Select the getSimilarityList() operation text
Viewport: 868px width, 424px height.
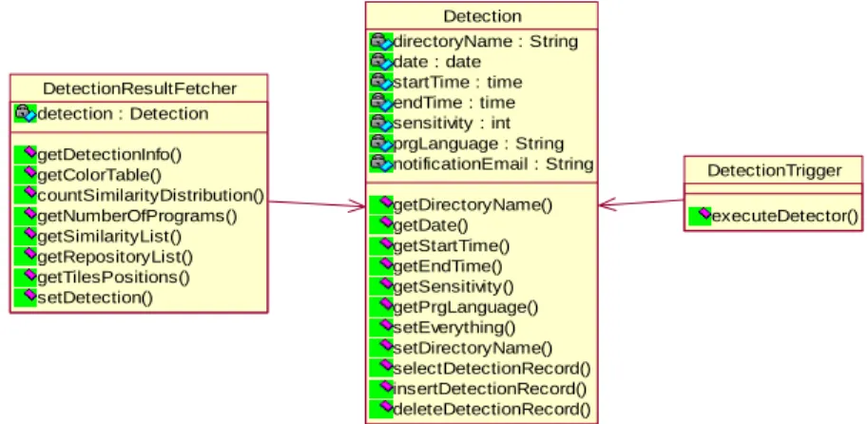[x=109, y=237]
